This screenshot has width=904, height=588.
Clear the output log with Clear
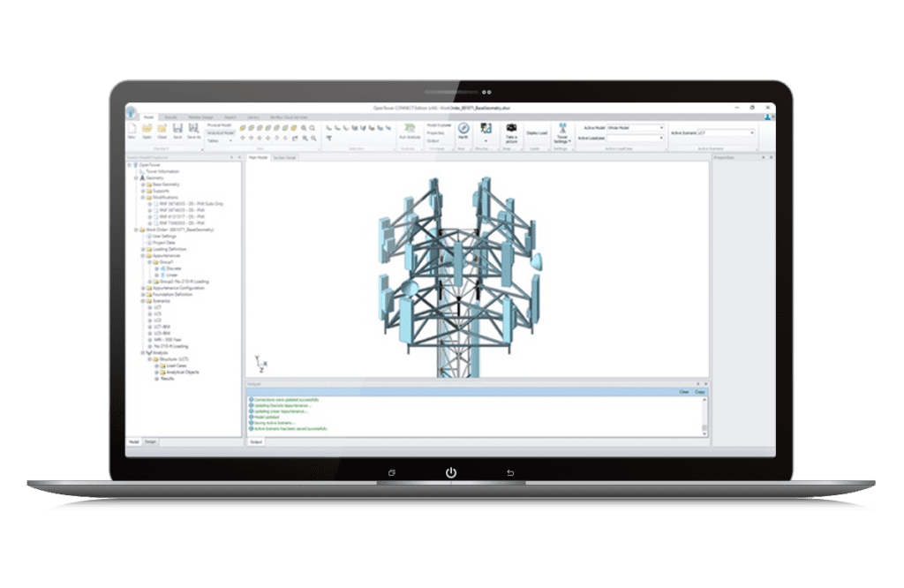click(684, 392)
